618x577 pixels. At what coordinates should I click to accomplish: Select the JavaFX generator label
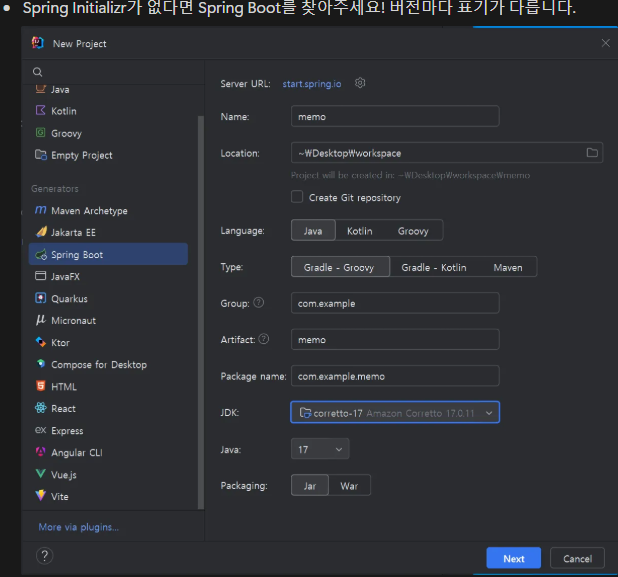(65, 276)
